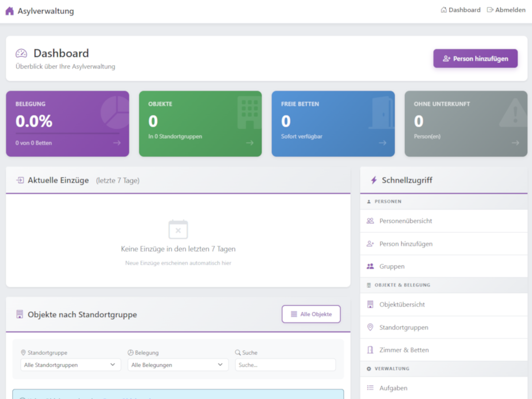Click the Standortgruppen map pin icon in Schnellzugriff
Image resolution: width=532 pixels, height=399 pixels.
[x=370, y=327]
